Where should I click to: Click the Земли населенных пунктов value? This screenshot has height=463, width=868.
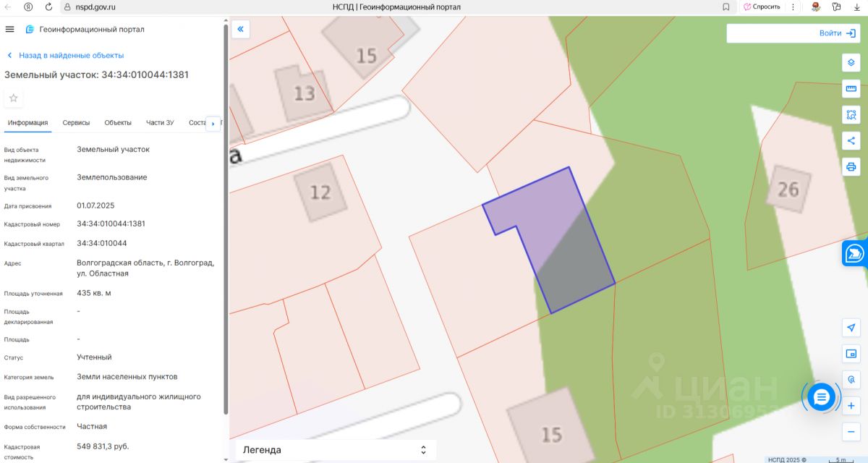[127, 377]
